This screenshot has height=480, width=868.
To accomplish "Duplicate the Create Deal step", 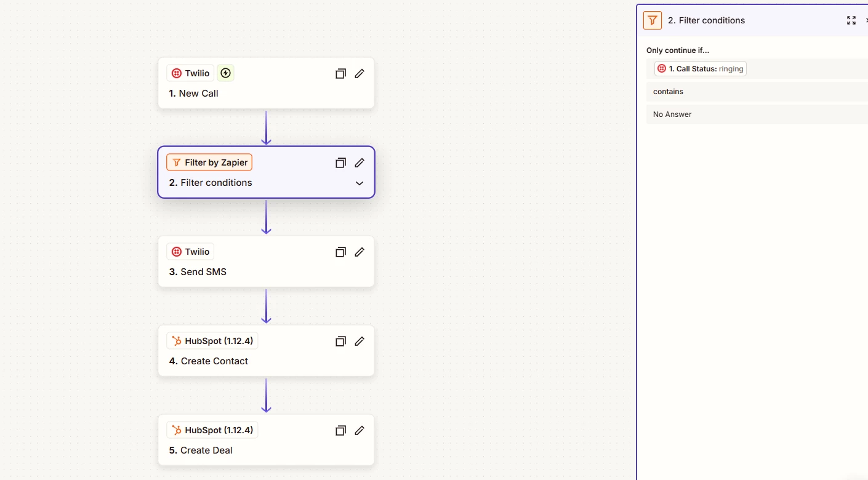I will [x=340, y=431].
